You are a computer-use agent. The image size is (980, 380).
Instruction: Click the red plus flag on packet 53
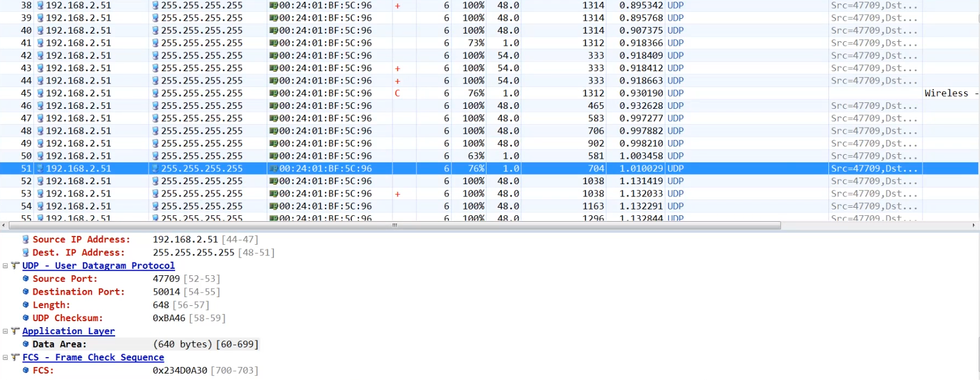coord(397,194)
